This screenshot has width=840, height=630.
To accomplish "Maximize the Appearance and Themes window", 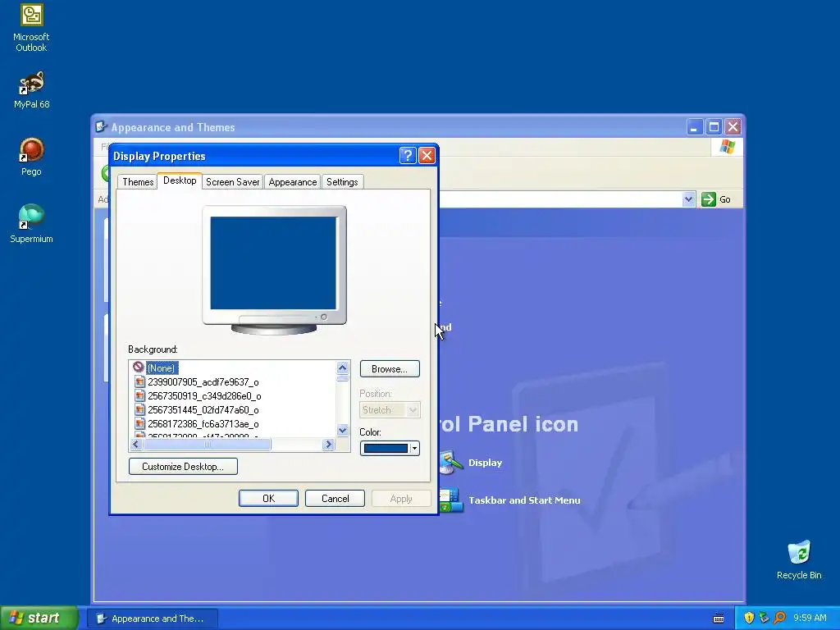I will tap(714, 127).
